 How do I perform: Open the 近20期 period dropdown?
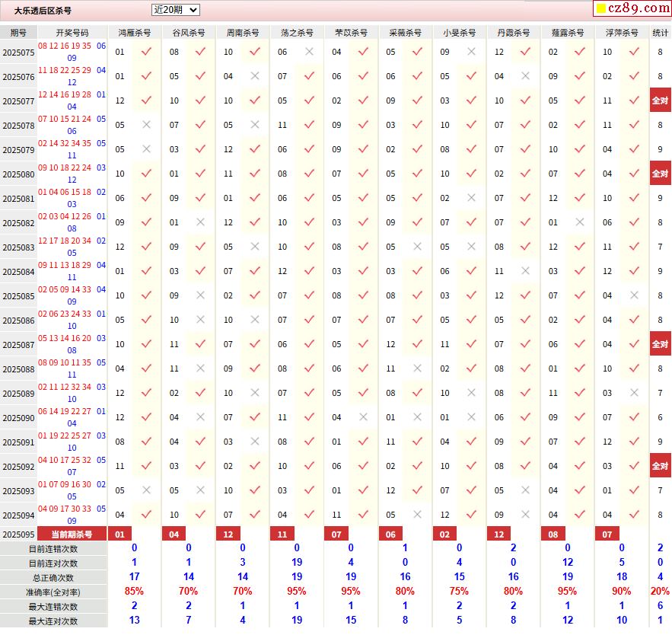pyautogui.click(x=175, y=10)
